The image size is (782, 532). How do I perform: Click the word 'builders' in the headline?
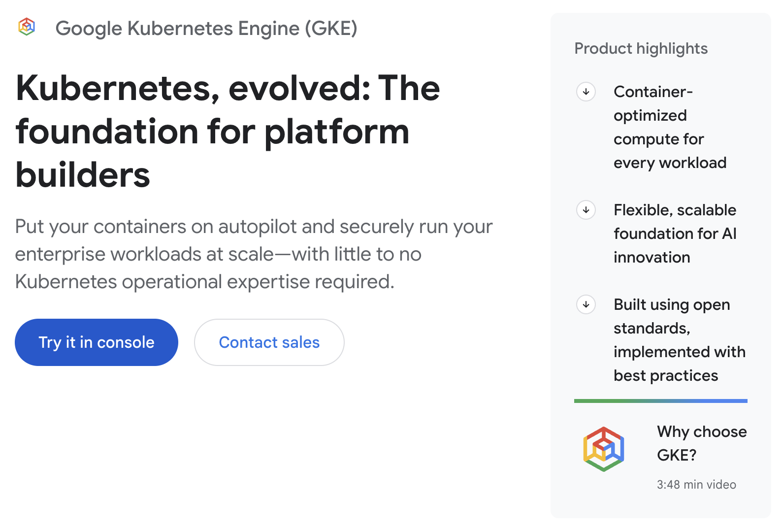pyautogui.click(x=83, y=175)
